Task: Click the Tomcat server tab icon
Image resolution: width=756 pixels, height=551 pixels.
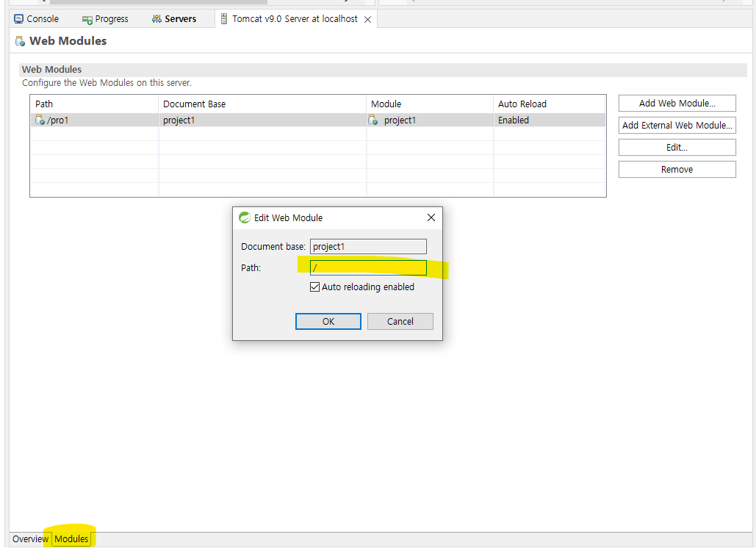Action: (x=223, y=19)
